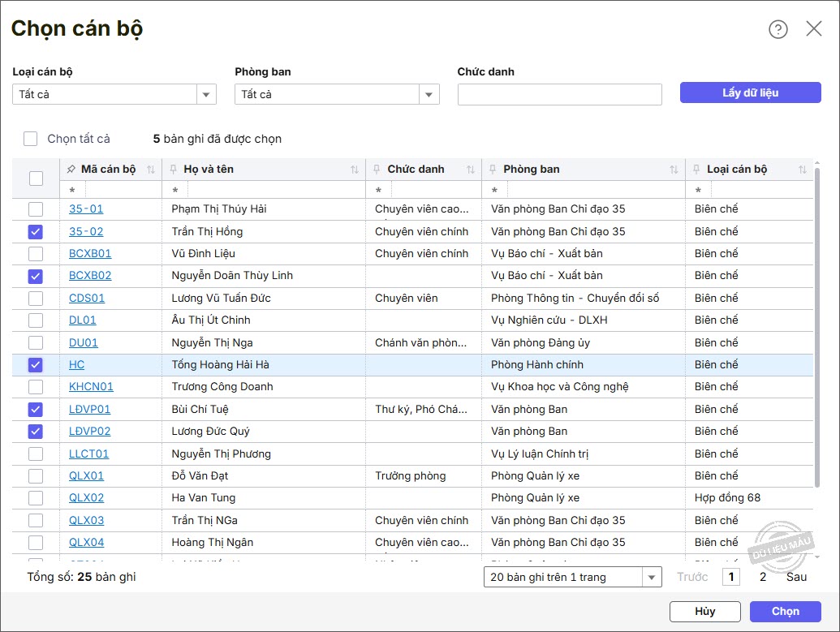Click the Chức danh text input field
This screenshot has height=632, width=840.
559,94
